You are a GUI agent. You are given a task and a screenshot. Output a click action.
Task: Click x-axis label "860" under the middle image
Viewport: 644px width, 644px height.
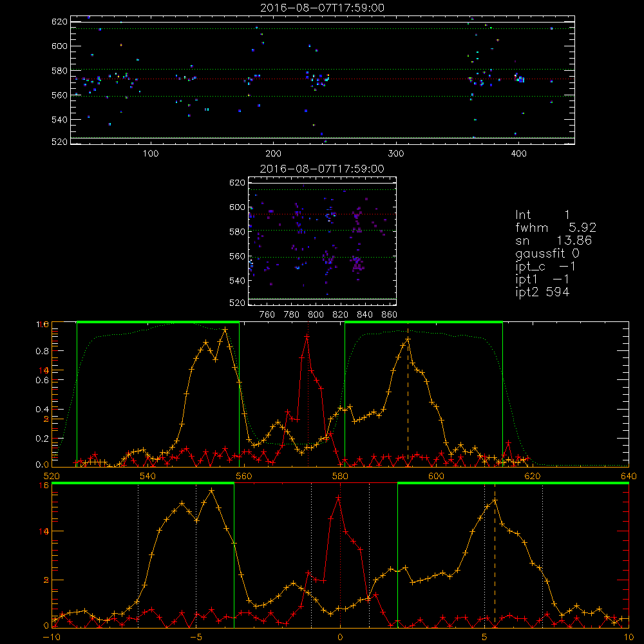click(390, 315)
